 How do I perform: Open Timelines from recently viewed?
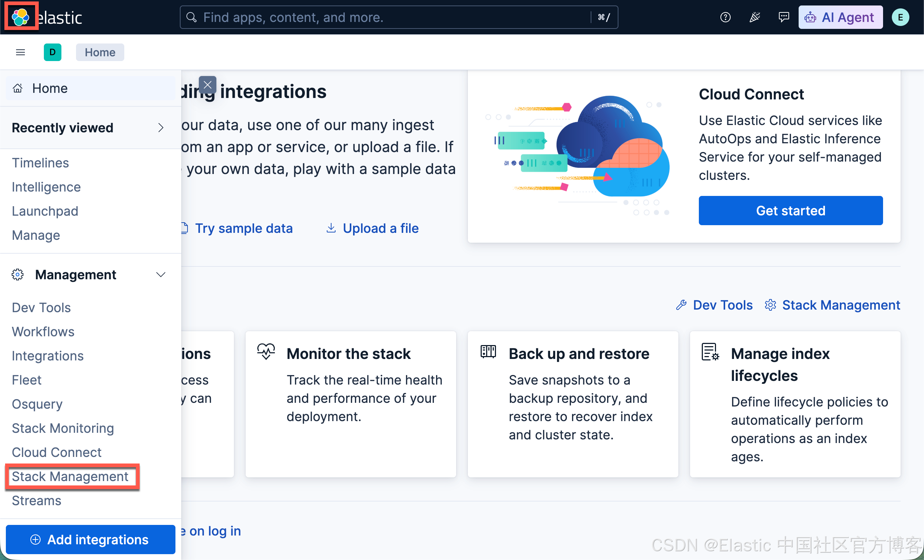click(x=41, y=163)
